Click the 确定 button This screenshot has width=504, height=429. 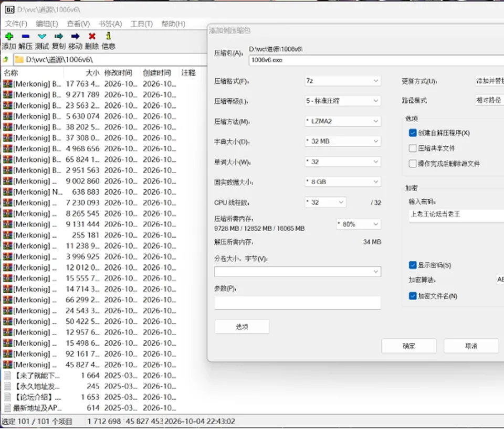(409, 346)
